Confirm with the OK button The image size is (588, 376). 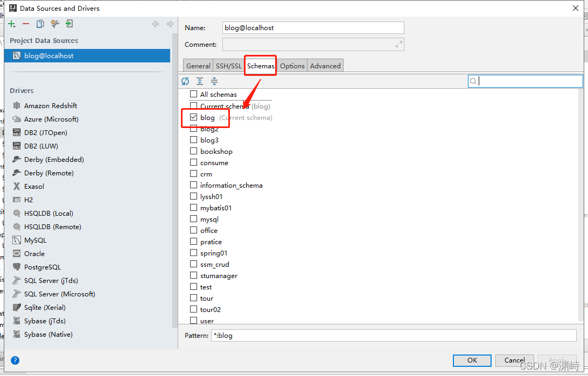(472, 360)
